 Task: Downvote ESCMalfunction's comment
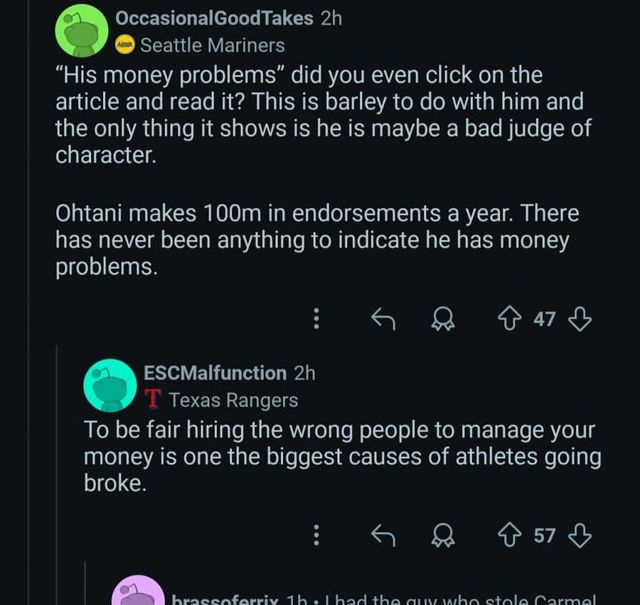click(580, 535)
